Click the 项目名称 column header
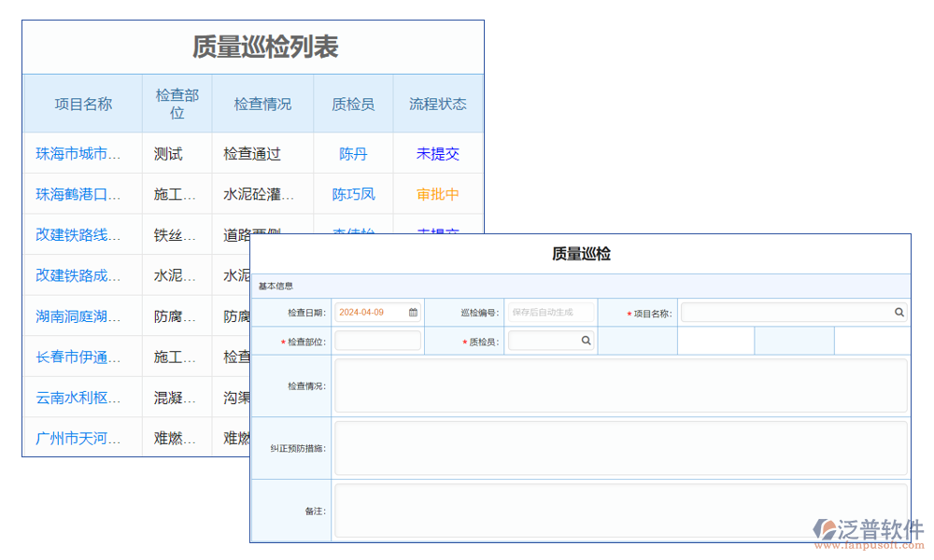 (x=82, y=103)
